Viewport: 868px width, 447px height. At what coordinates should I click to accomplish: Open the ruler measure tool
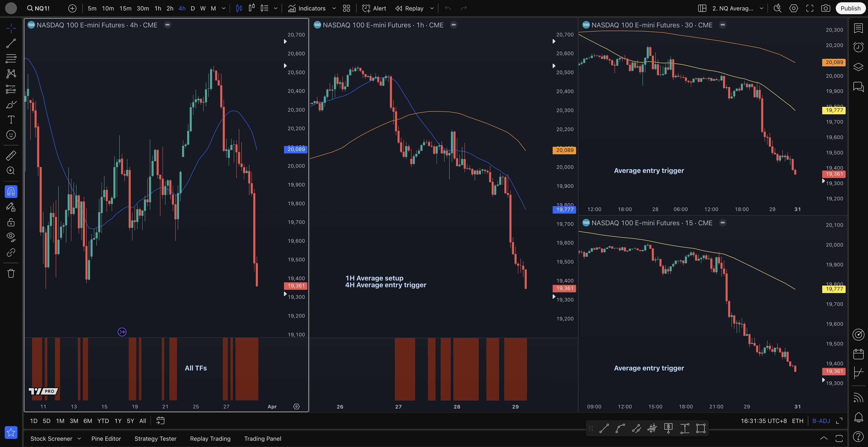(11, 155)
